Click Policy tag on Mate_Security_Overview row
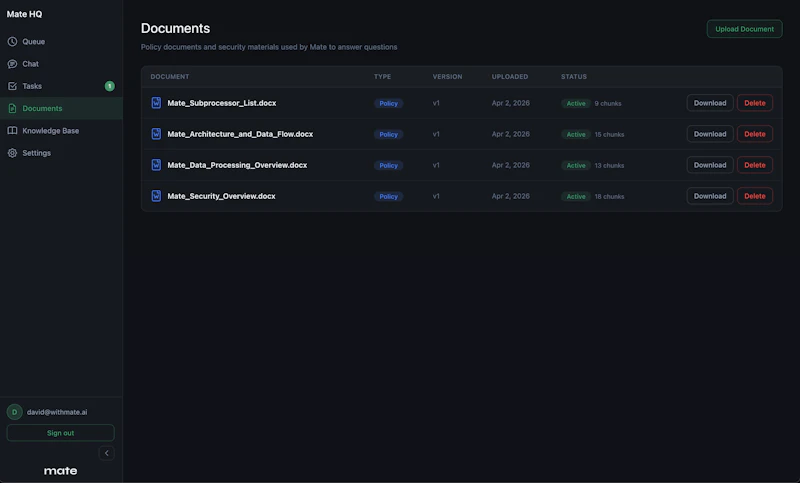Screen dimensions: 800x483 [x=388, y=196]
